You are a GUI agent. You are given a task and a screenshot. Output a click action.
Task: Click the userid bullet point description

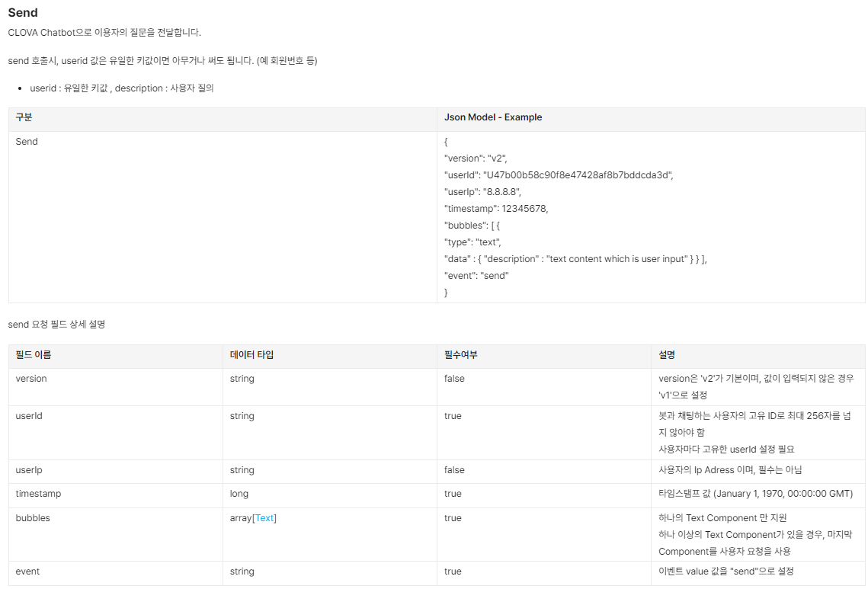122,88
